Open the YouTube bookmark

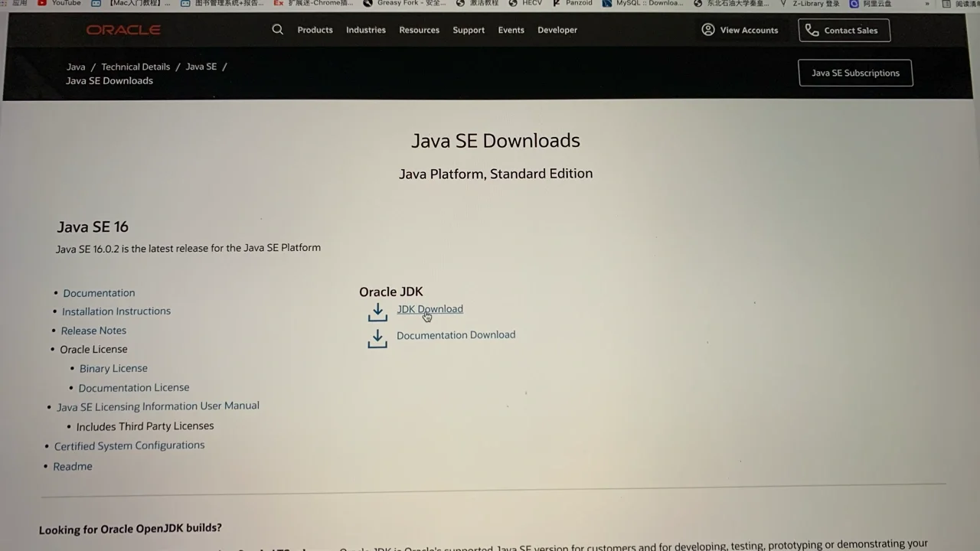tap(60, 3)
